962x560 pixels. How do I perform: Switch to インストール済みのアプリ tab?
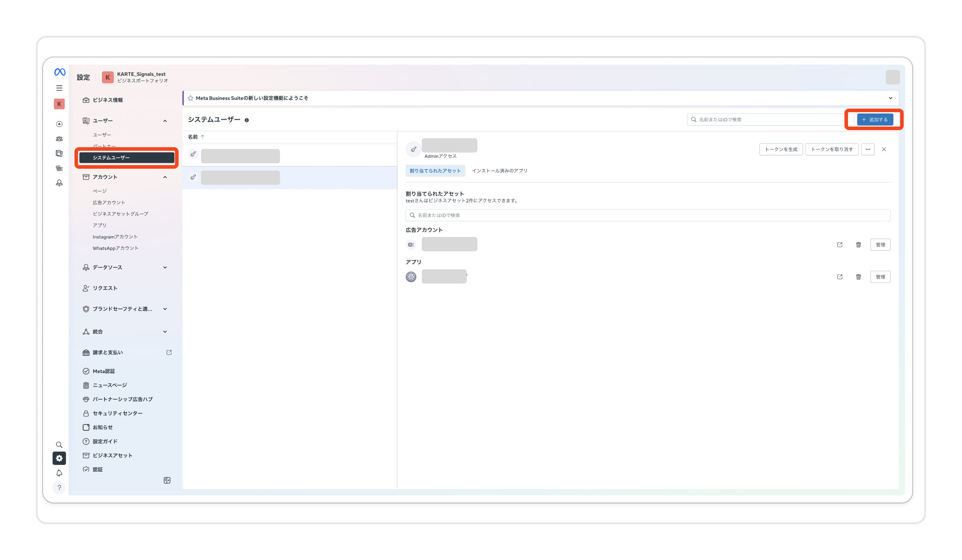pyautogui.click(x=499, y=171)
